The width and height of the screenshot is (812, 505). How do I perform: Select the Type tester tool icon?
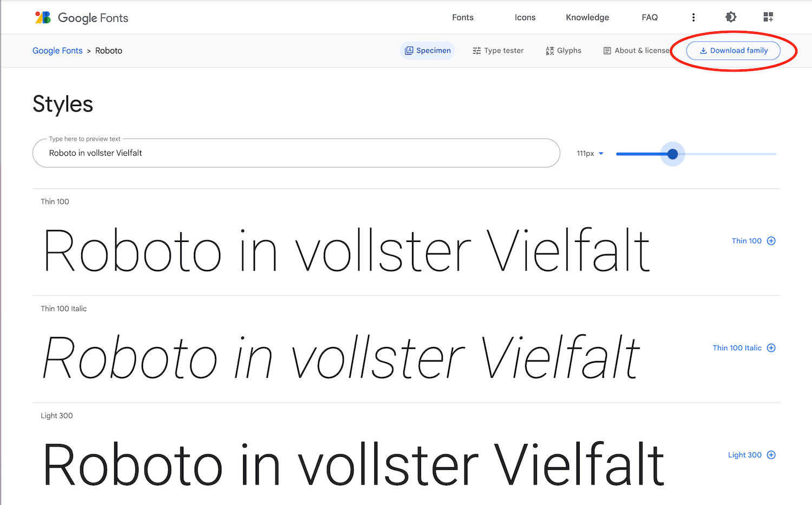pos(477,50)
